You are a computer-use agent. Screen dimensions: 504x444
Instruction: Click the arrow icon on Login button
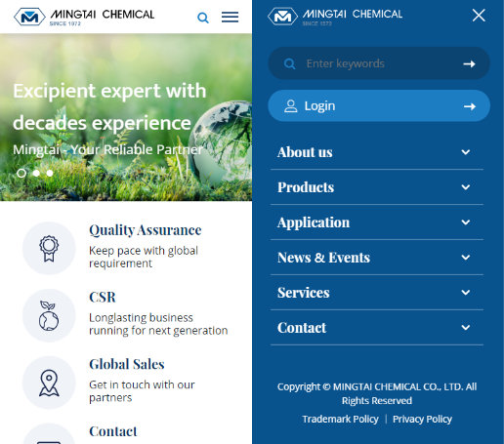pos(470,106)
